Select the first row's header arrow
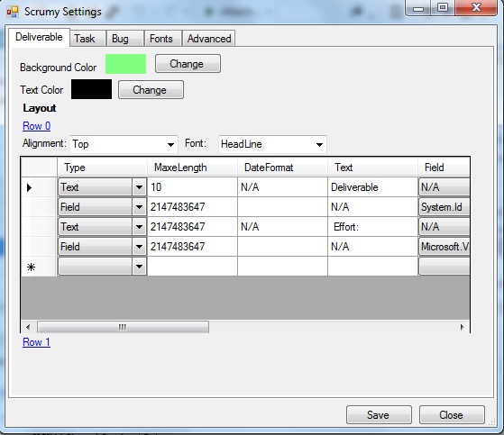The image size is (504, 435). [29, 187]
